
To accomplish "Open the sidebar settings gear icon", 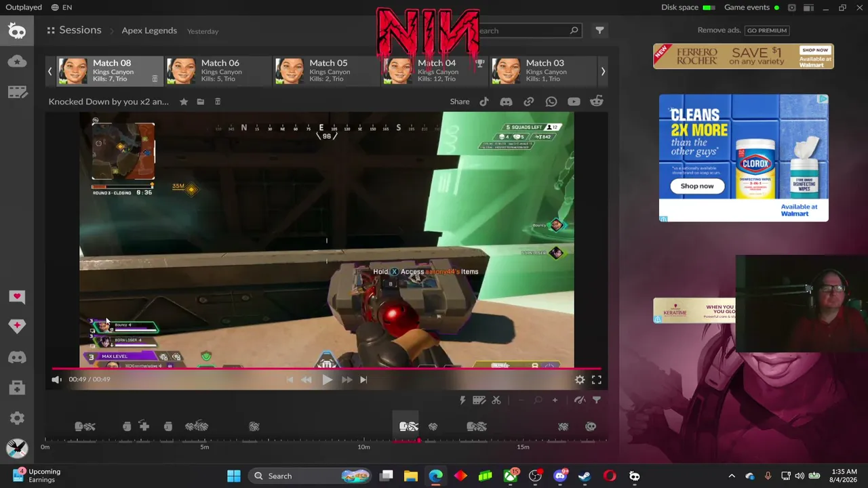I will (x=17, y=418).
